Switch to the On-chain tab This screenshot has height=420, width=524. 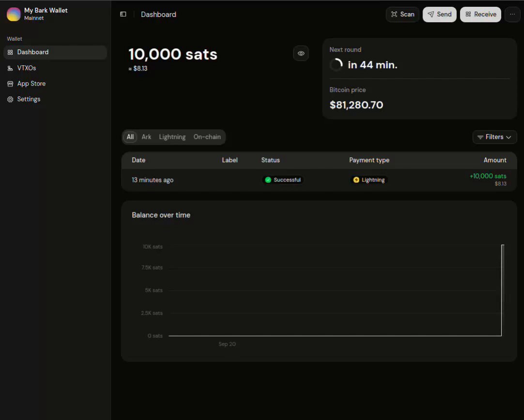pyautogui.click(x=207, y=137)
